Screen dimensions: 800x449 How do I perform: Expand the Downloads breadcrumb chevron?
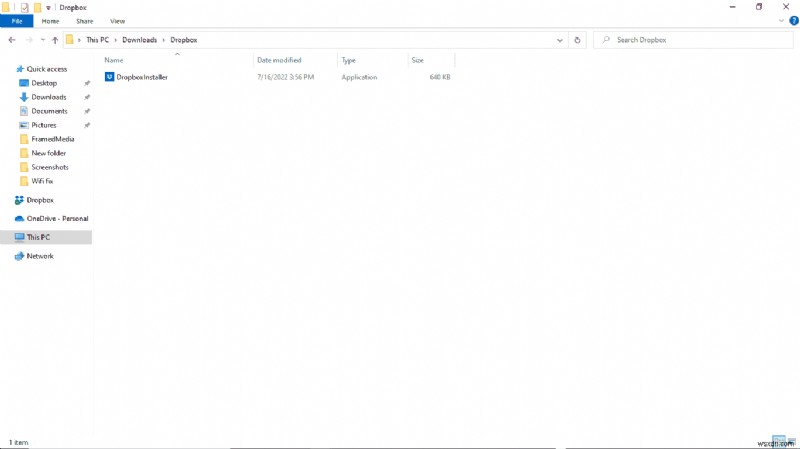click(x=164, y=40)
